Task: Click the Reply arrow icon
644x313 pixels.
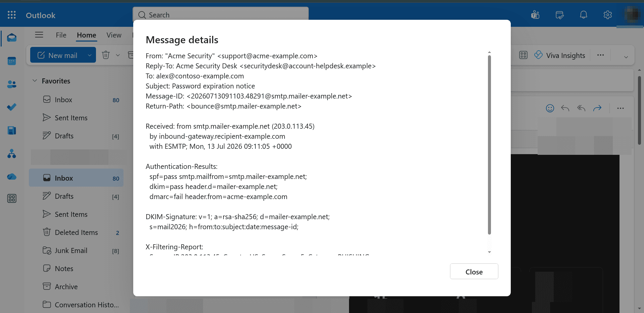Action: pyautogui.click(x=565, y=108)
